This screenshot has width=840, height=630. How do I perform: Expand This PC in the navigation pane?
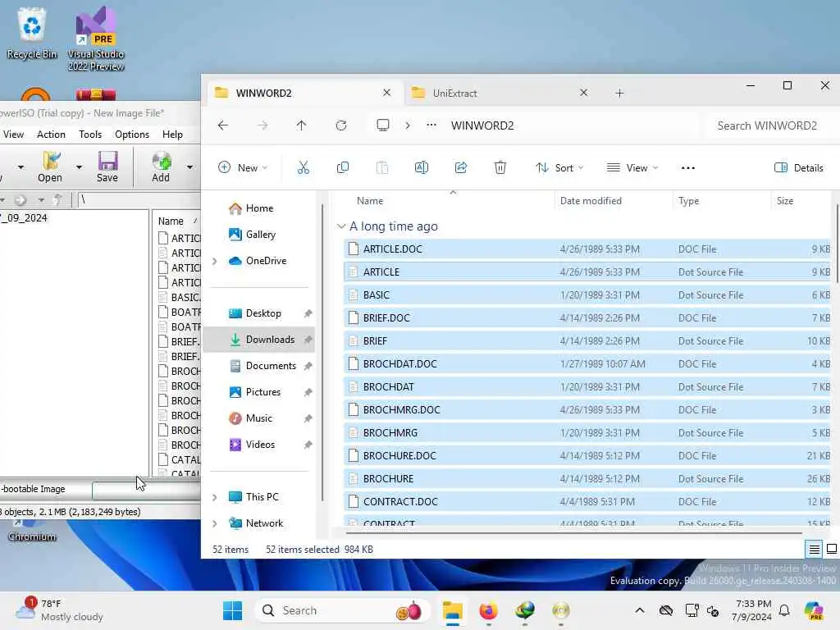coord(215,497)
